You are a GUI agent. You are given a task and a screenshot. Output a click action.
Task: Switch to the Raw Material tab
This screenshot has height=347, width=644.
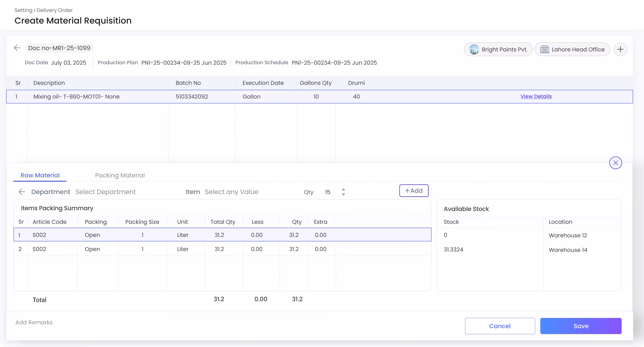point(40,175)
